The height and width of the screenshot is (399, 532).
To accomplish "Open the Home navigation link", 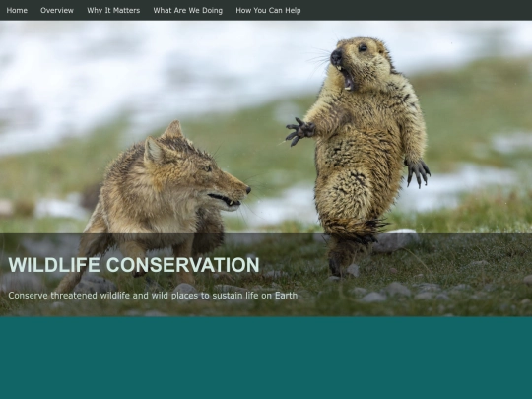I will point(17,10).
